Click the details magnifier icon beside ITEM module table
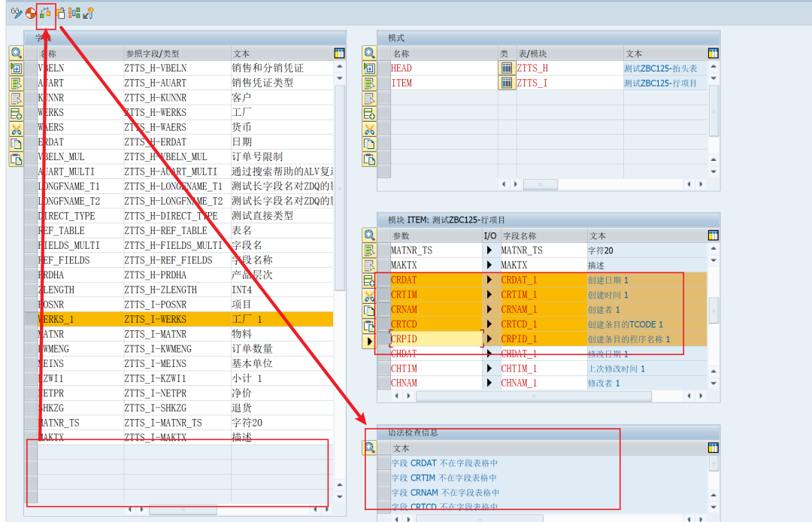The height and width of the screenshot is (522, 812). coord(369,235)
